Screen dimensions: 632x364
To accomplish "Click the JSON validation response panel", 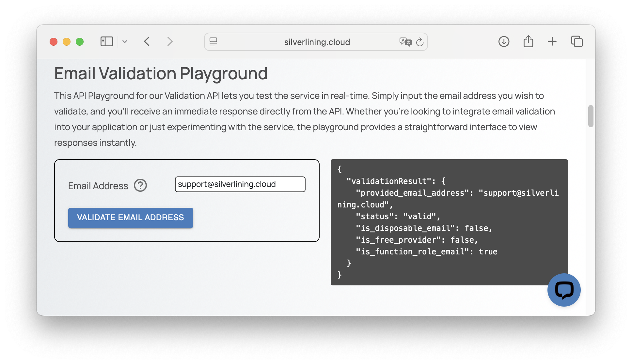I will coord(449,222).
